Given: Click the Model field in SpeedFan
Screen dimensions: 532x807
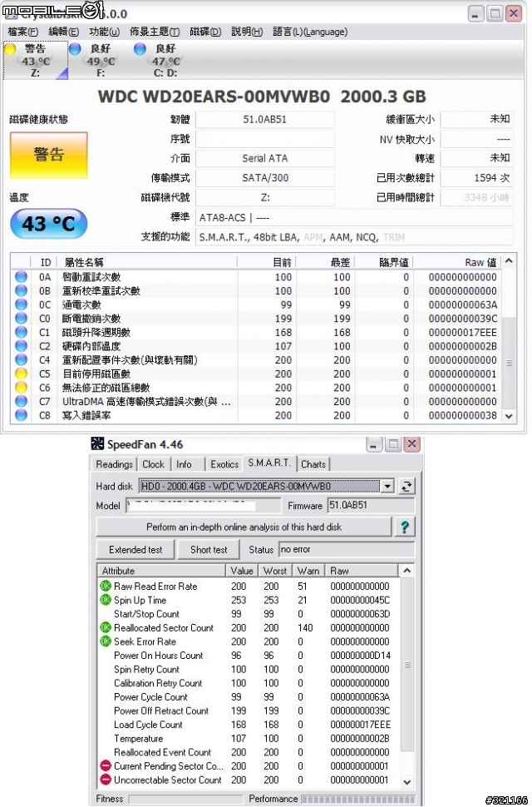Looking at the screenshot, I should pos(203,506).
